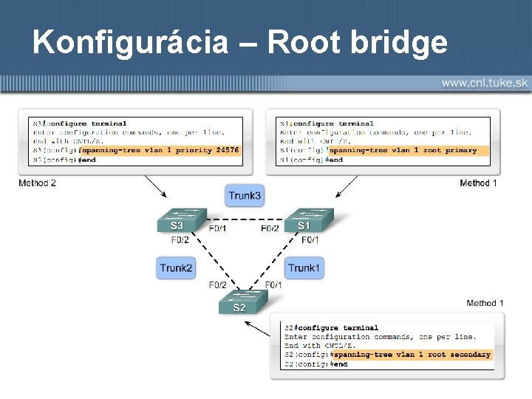Click the Method 2 label
The height and width of the screenshot is (399, 532).
[x=38, y=183]
